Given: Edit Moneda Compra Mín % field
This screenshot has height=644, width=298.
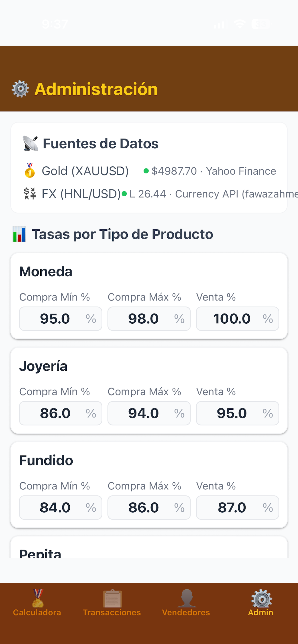Looking at the screenshot, I should point(61,319).
